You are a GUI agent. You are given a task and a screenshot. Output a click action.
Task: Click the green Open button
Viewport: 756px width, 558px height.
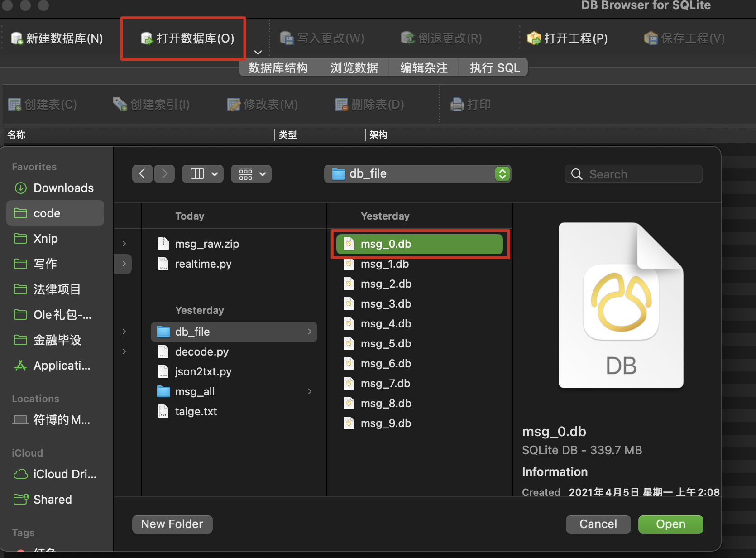click(x=670, y=524)
